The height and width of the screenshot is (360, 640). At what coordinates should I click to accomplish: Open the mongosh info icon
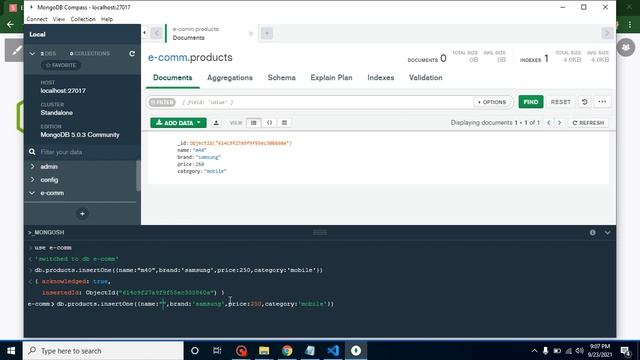pyautogui.click(x=592, y=232)
